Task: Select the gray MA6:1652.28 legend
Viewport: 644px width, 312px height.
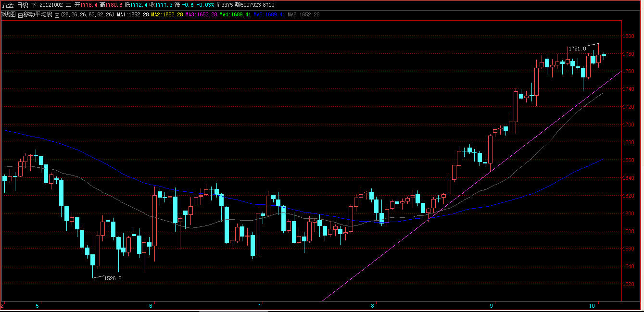Action: coord(303,14)
